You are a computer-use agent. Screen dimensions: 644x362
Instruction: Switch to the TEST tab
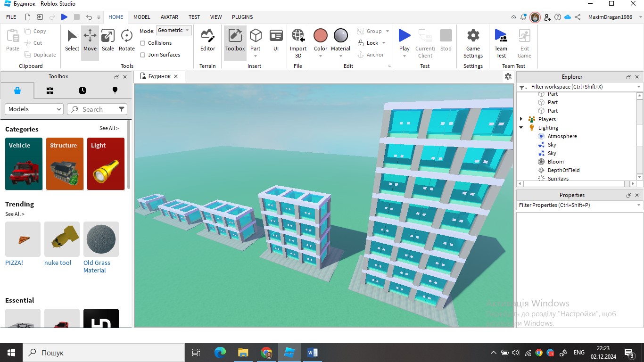tap(194, 17)
